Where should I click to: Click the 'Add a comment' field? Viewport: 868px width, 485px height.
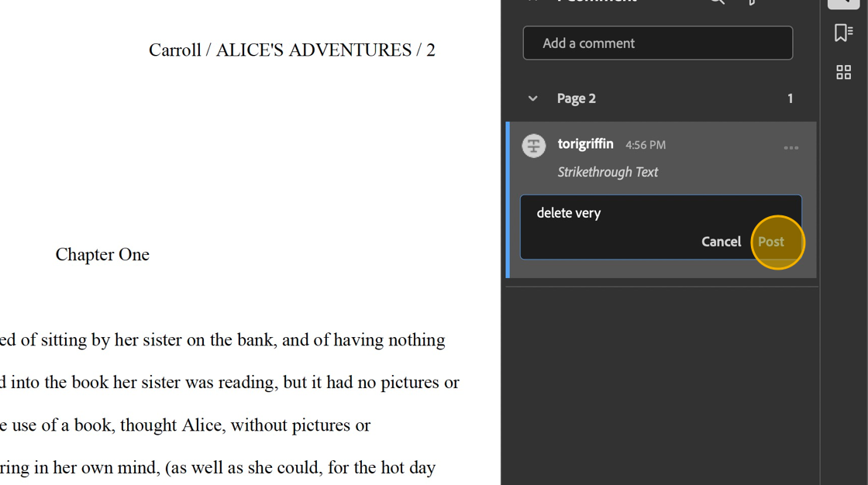tap(658, 43)
